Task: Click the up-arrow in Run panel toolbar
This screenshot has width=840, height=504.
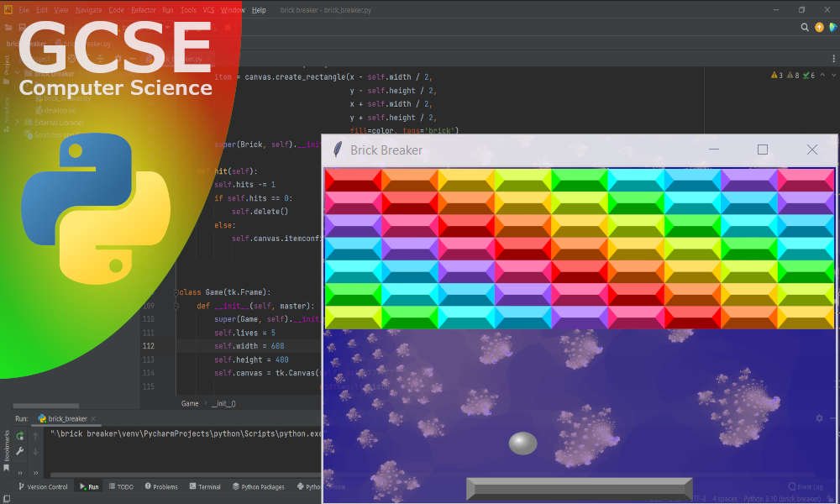Action: point(35,436)
